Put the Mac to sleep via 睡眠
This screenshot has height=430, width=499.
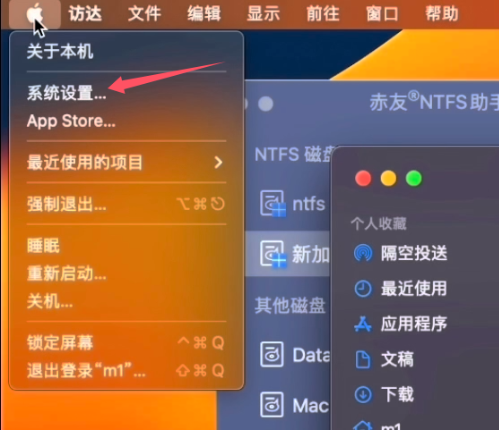tap(43, 246)
